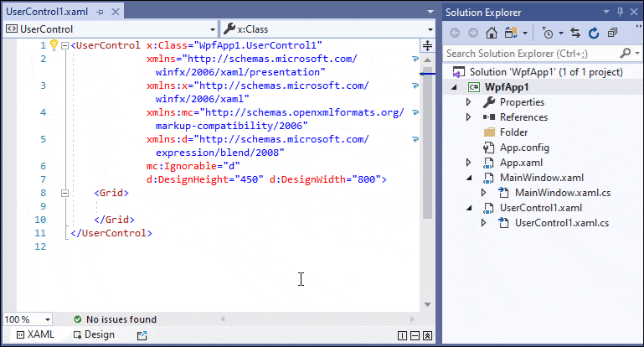Viewport: 644px width, 347px height.
Task: Click Solution Explorer Forward button
Action: 473,33
